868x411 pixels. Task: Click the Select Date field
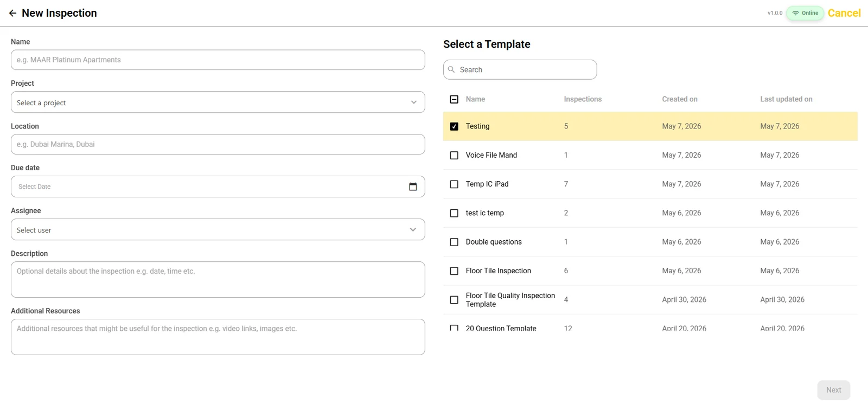click(218, 187)
